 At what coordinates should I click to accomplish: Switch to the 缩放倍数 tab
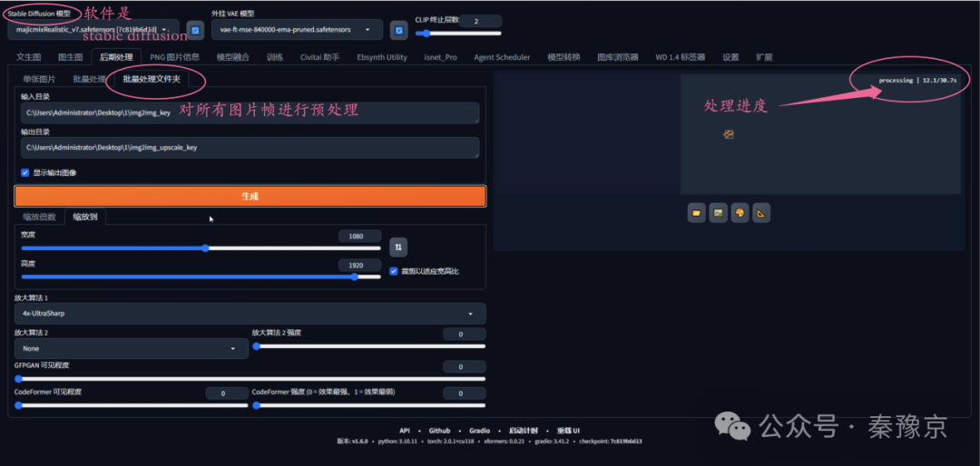click(39, 217)
